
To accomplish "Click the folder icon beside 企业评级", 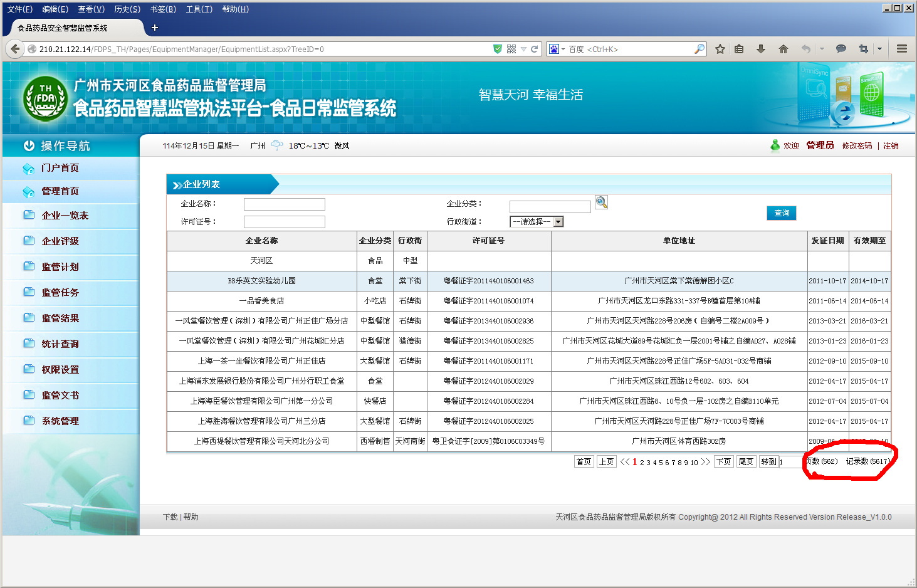I will coord(29,240).
